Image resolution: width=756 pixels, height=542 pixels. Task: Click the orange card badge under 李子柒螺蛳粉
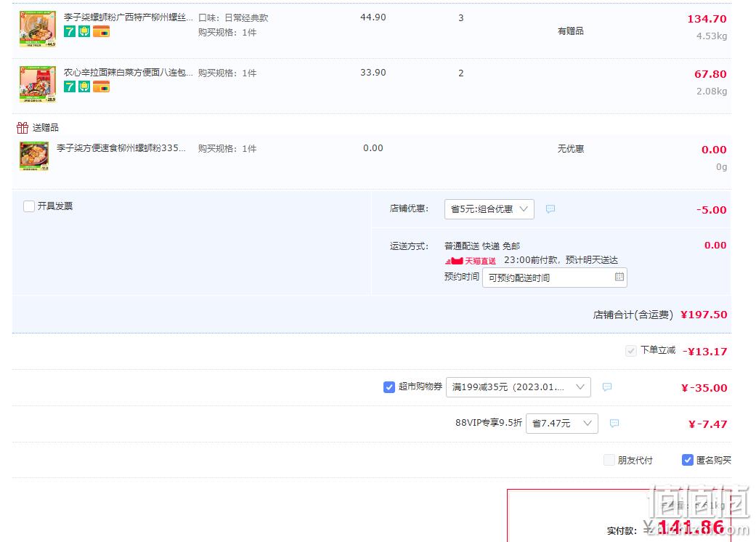tap(101, 31)
